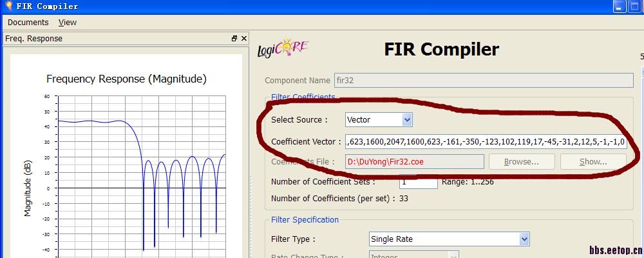This screenshot has width=644, height=258.
Task: Click the Frequency Response (Magnitude) chart title
Action: pyautogui.click(x=126, y=79)
